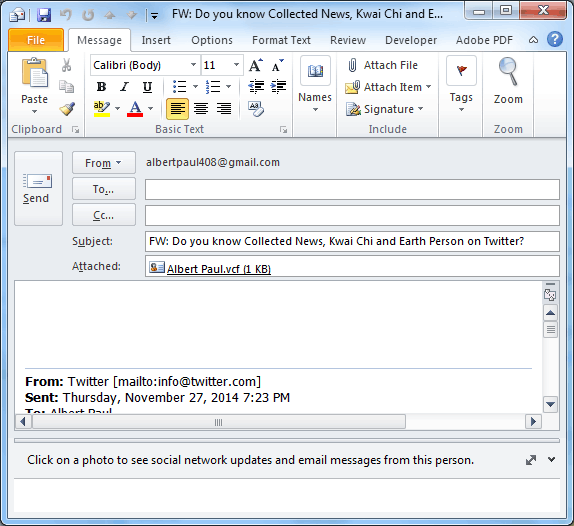The image size is (574, 526).
Task: Apply numbered list
Action: [x=213, y=87]
